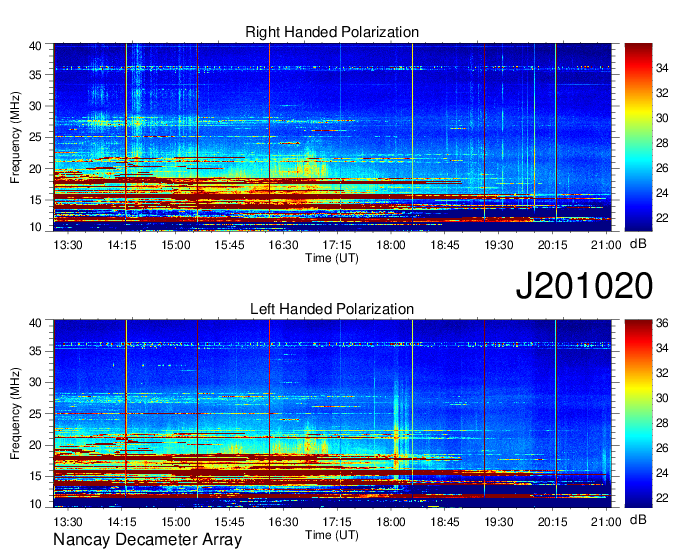Click the 30 frequency tick of Left Handed plot

(x=35, y=382)
